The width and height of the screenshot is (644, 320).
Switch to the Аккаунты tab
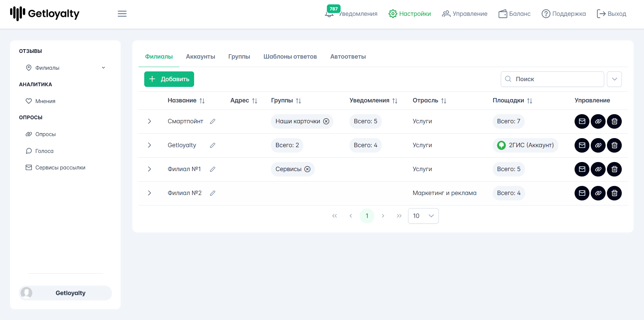point(201,57)
